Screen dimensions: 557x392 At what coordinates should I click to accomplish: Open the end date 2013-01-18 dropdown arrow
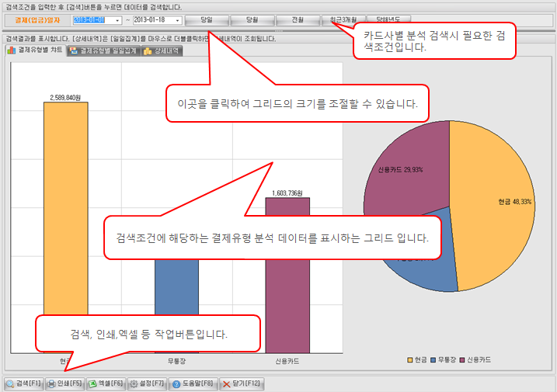pos(177,21)
